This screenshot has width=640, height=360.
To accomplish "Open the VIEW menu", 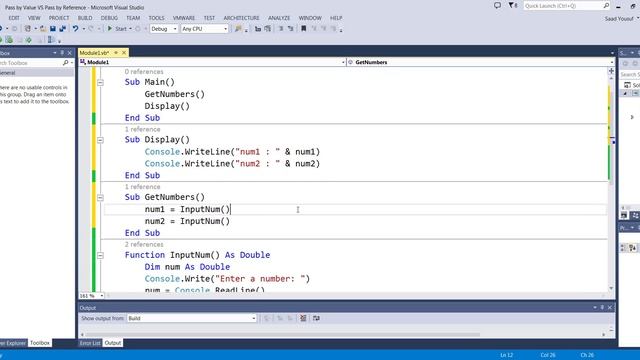I will coord(34,18).
